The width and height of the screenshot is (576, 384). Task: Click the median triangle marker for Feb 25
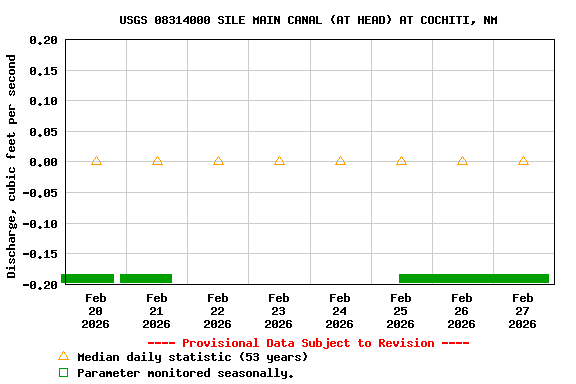point(401,161)
